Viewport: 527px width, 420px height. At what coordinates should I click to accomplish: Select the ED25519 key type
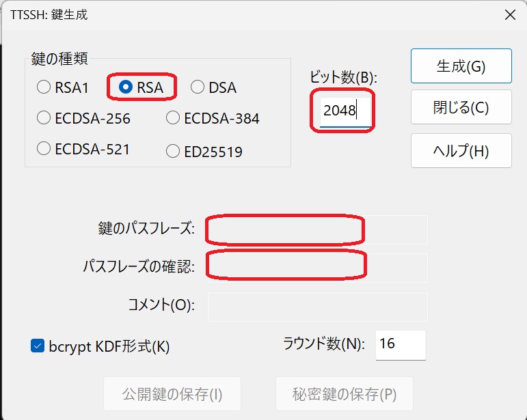(173, 152)
